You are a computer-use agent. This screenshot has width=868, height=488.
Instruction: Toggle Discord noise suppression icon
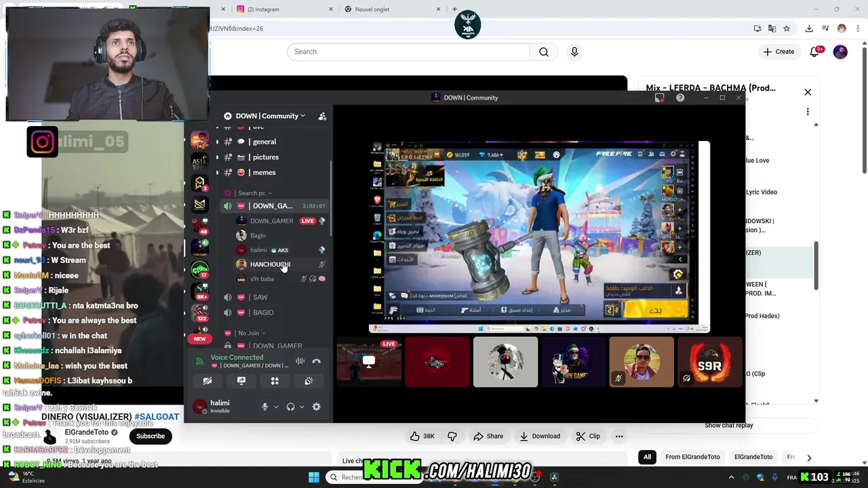pyautogui.click(x=300, y=361)
